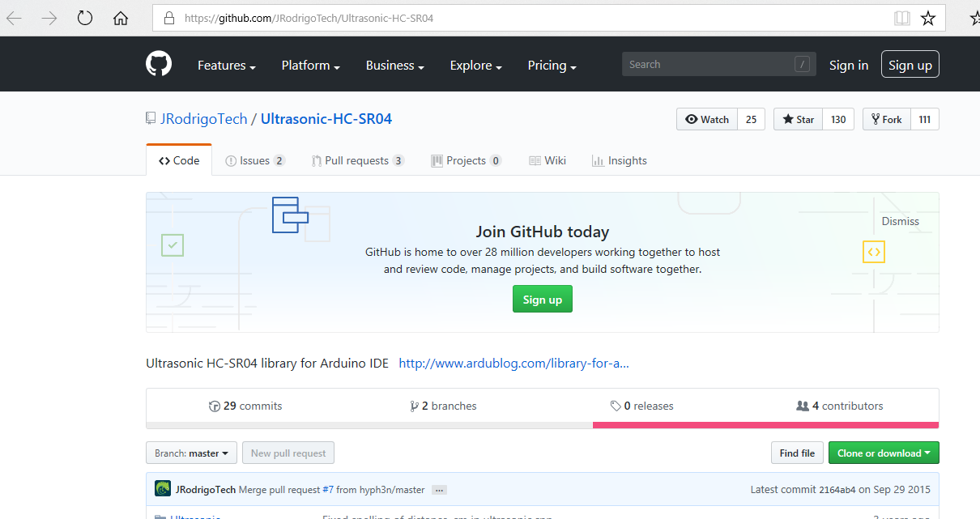View the 25 watchers count

752,119
